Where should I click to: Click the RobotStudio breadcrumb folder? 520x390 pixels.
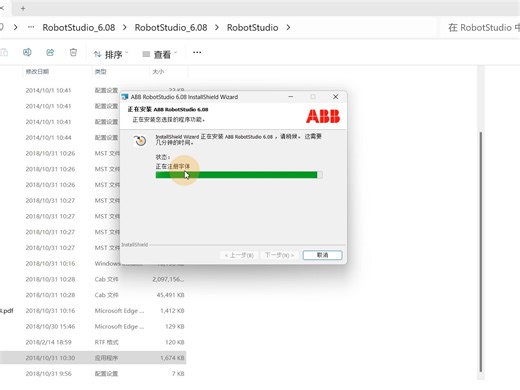252,27
